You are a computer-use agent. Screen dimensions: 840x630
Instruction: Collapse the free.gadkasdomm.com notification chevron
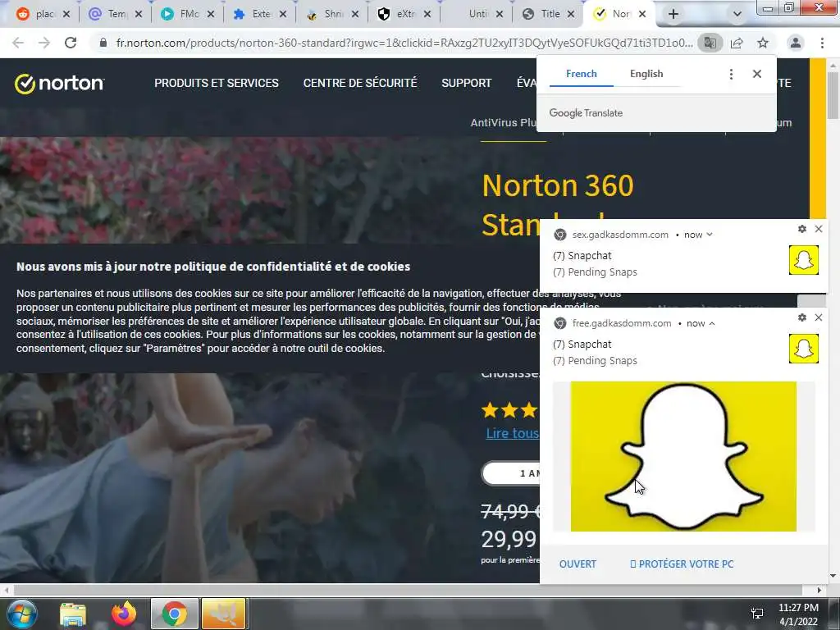[712, 323]
